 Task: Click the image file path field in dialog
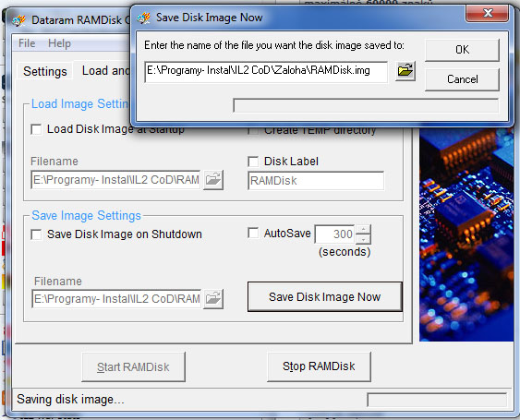point(266,71)
